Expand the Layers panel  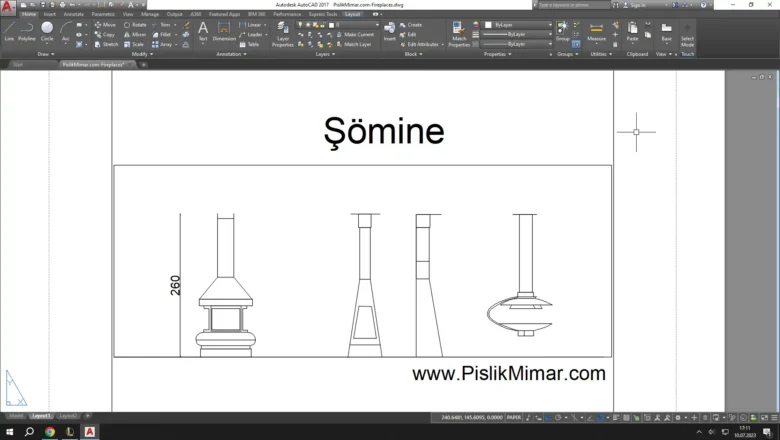tap(325, 54)
